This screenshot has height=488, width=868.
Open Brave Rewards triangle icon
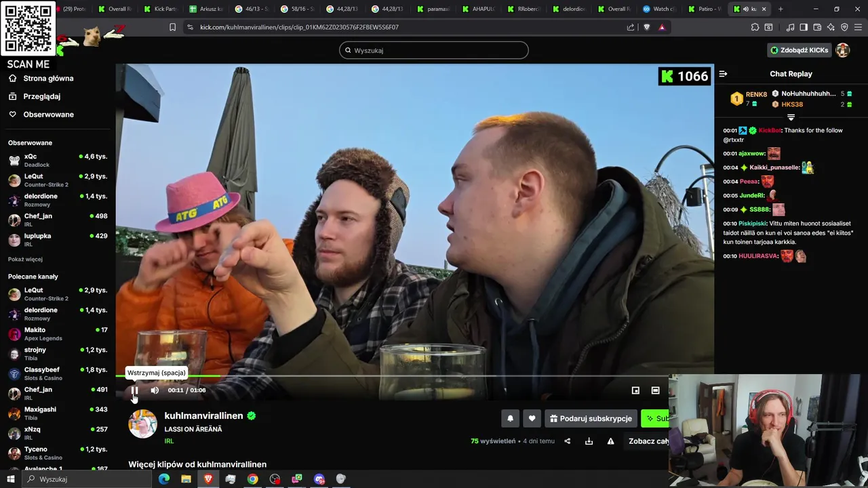click(x=662, y=27)
